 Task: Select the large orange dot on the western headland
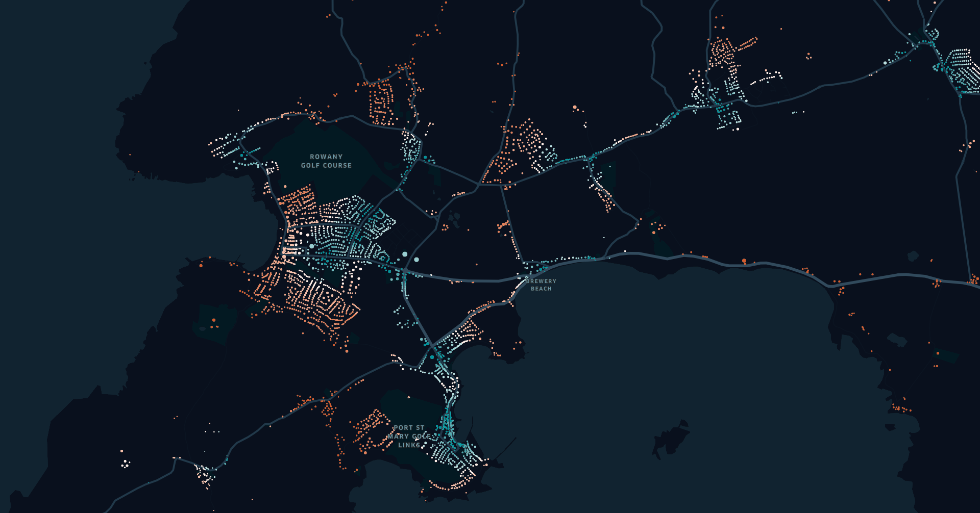pos(201,265)
